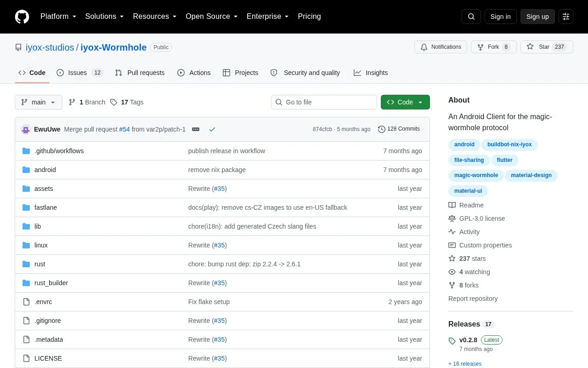
Task: Expand the Open Source menu
Action: 211,17
